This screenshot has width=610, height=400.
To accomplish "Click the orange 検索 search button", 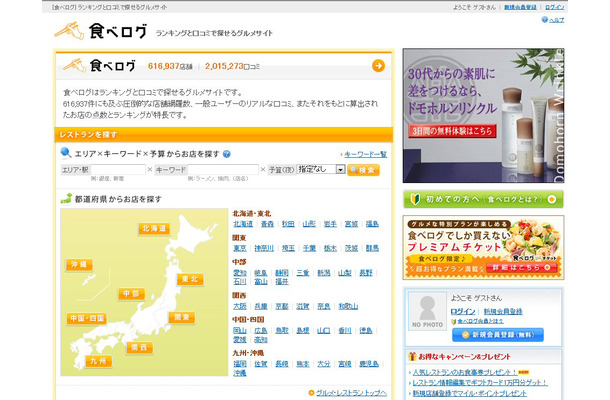I will [363, 170].
